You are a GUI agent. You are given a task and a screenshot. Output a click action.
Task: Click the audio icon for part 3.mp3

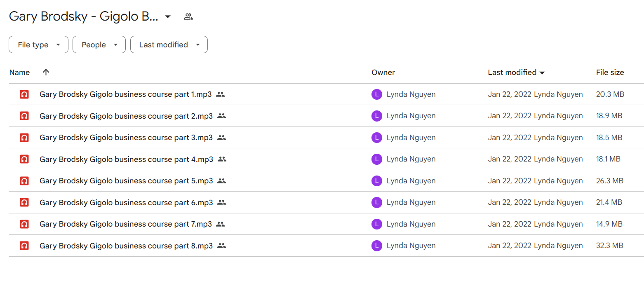(24, 138)
